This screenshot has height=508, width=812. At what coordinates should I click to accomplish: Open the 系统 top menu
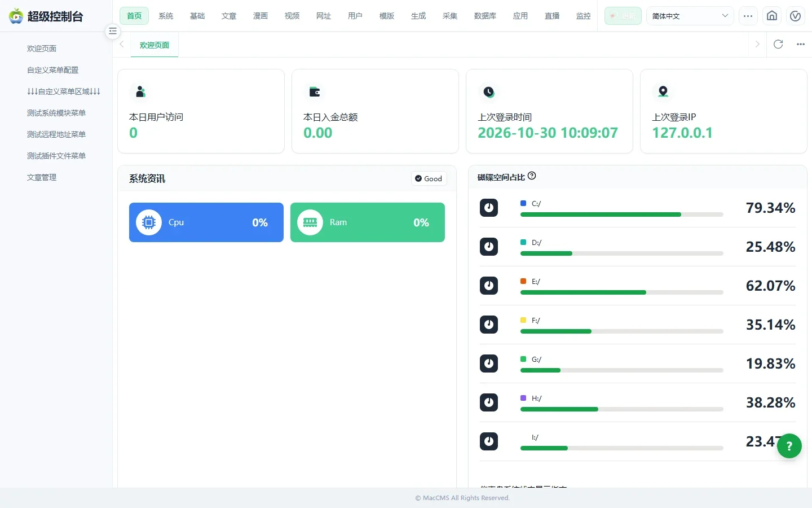click(x=166, y=16)
